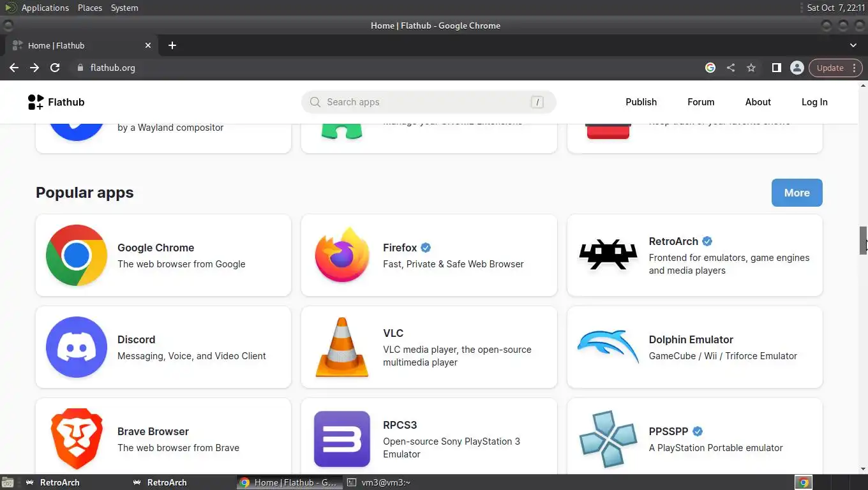
Task: Click the site lock icon in address bar
Action: point(80,68)
